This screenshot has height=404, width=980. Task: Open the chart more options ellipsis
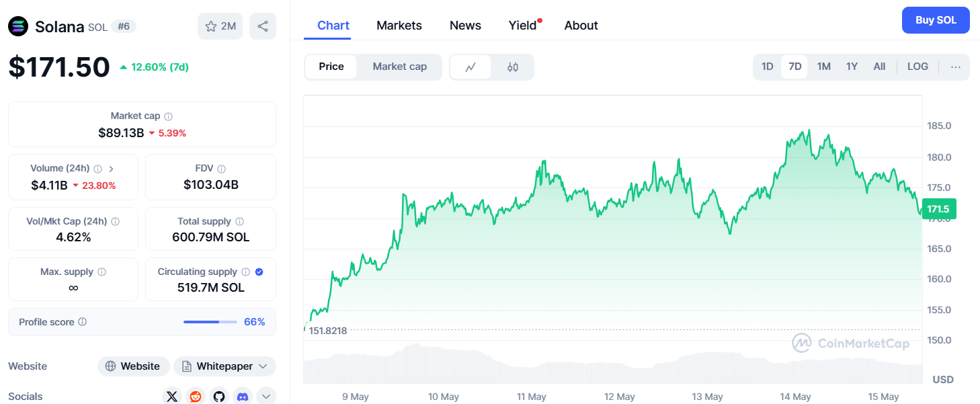tap(956, 67)
